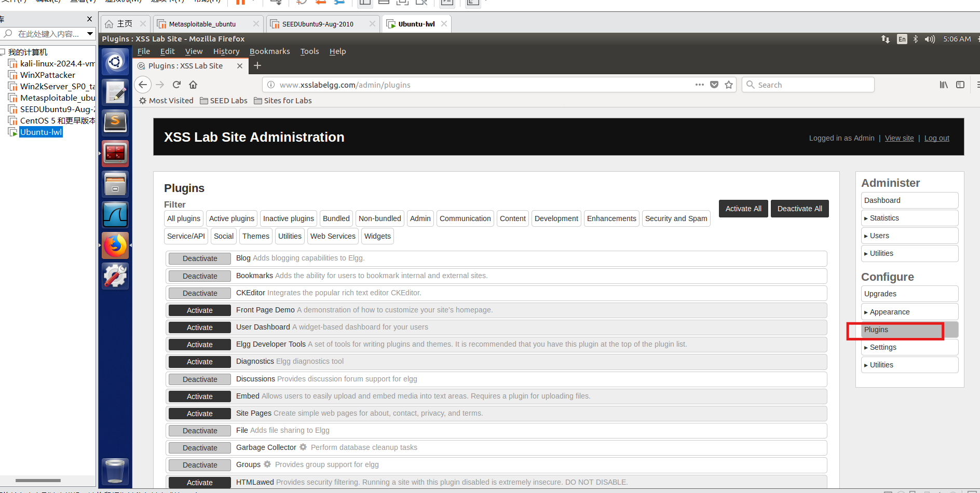980x493 pixels.
Task: Open Terminator terminal icon in dock
Action: pos(115,154)
